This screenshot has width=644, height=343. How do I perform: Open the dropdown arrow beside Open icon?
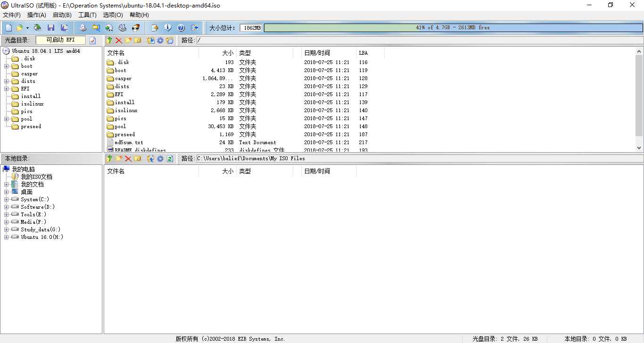click(27, 28)
